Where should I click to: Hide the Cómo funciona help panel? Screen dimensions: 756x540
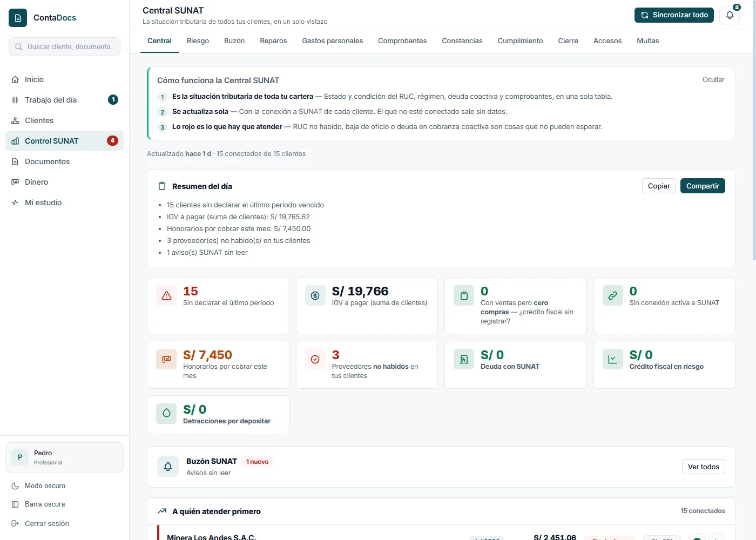[713, 79]
